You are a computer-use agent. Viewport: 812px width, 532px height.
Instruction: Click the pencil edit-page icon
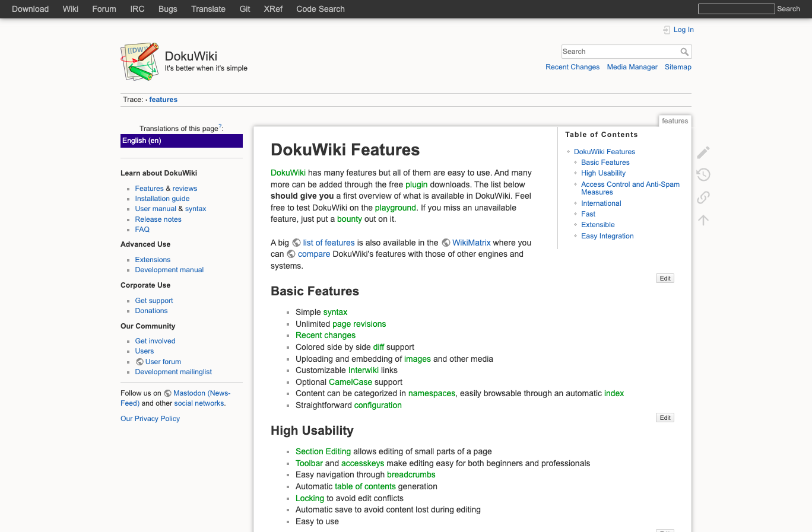coord(703,152)
